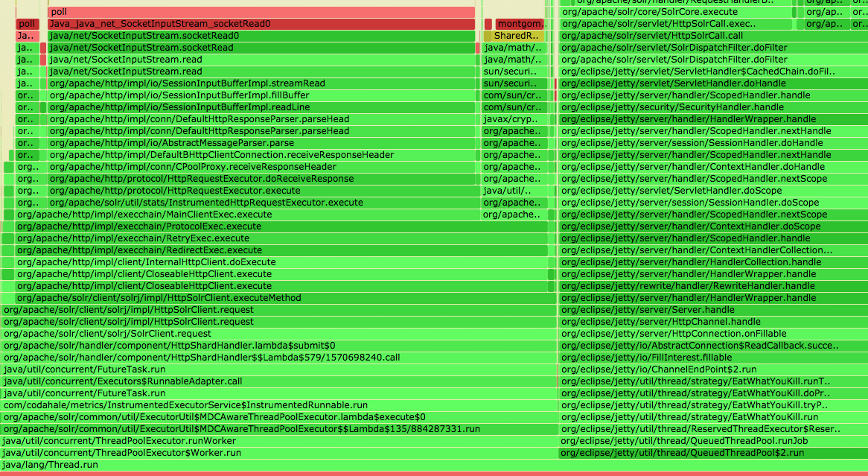Click org/apache/solr/servlet/HttpSolrCall.call frame

tap(713, 36)
